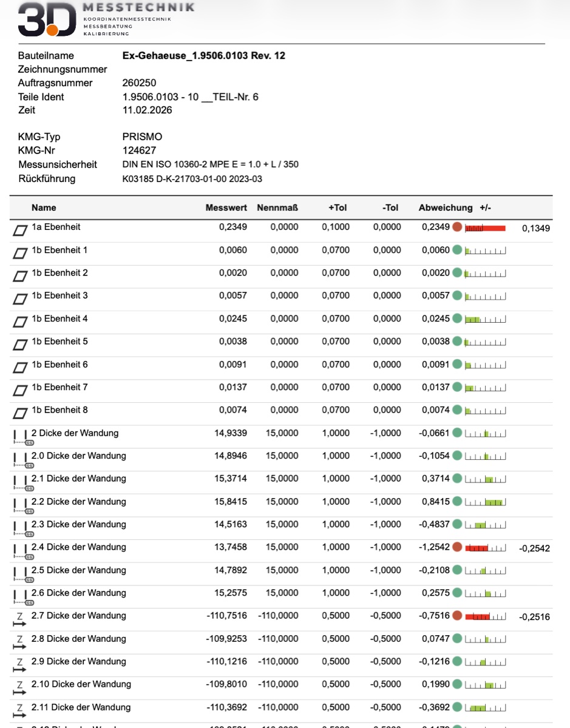
Task: Click Messwert 14,5163 of 2.3 Dicke
Action: pyautogui.click(x=231, y=525)
